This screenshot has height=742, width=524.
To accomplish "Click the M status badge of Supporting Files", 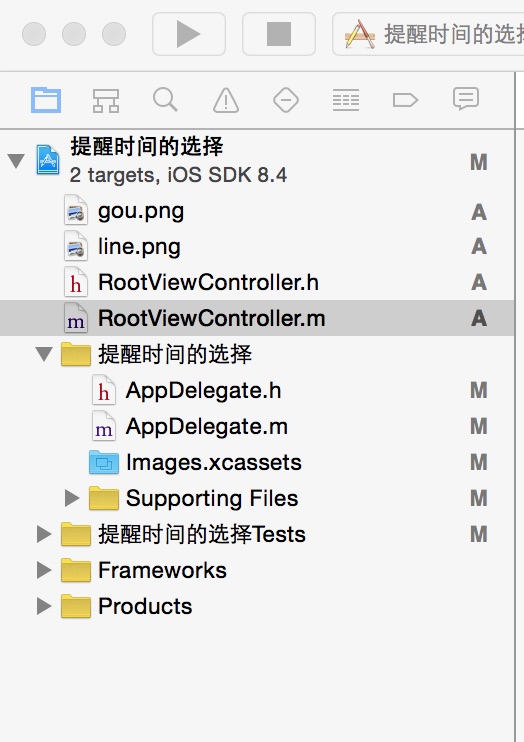I will [x=479, y=498].
